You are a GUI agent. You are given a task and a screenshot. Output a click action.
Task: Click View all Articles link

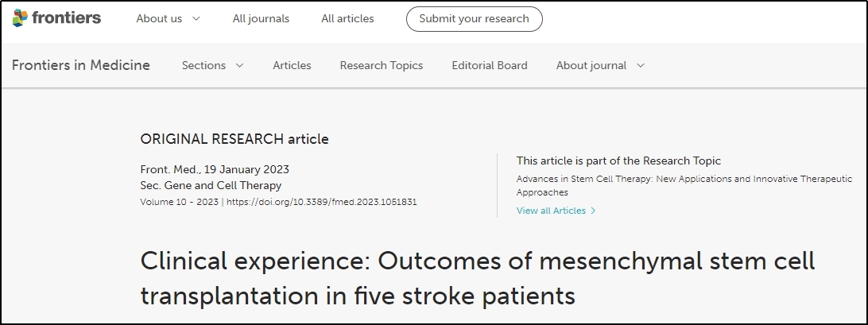pyautogui.click(x=551, y=211)
